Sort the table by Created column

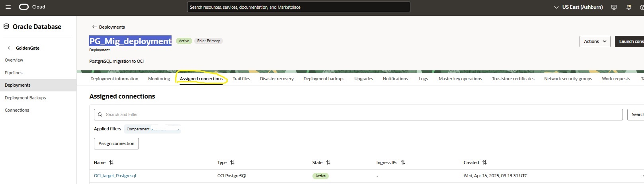coord(484,163)
